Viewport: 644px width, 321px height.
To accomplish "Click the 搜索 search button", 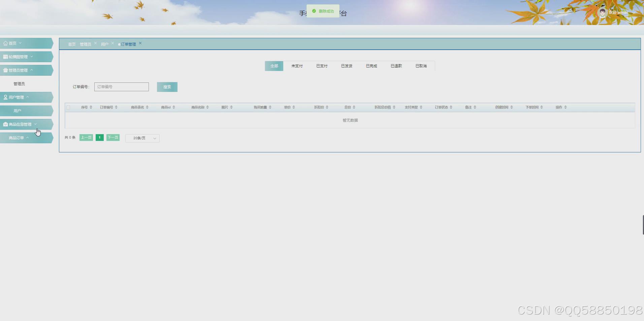I will (x=167, y=87).
